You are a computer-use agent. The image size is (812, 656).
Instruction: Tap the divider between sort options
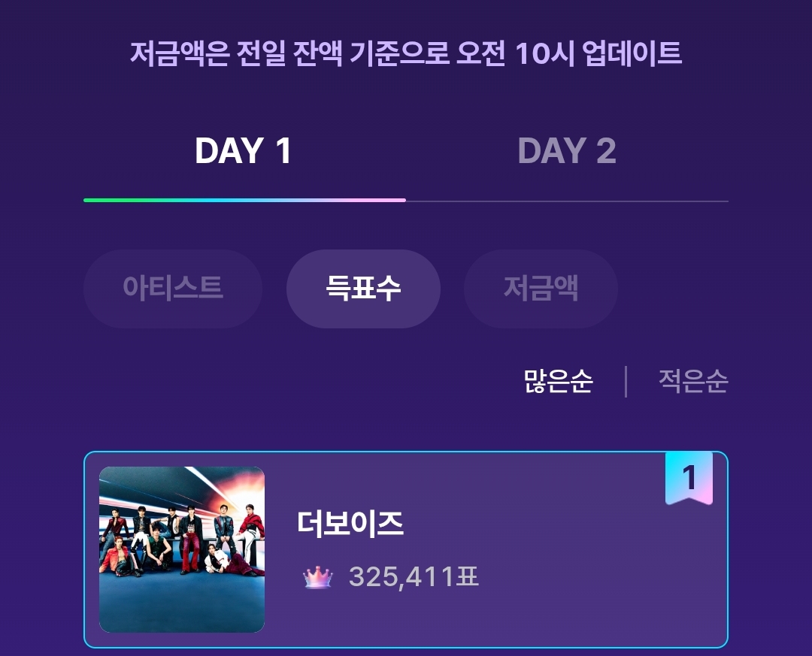pos(626,382)
